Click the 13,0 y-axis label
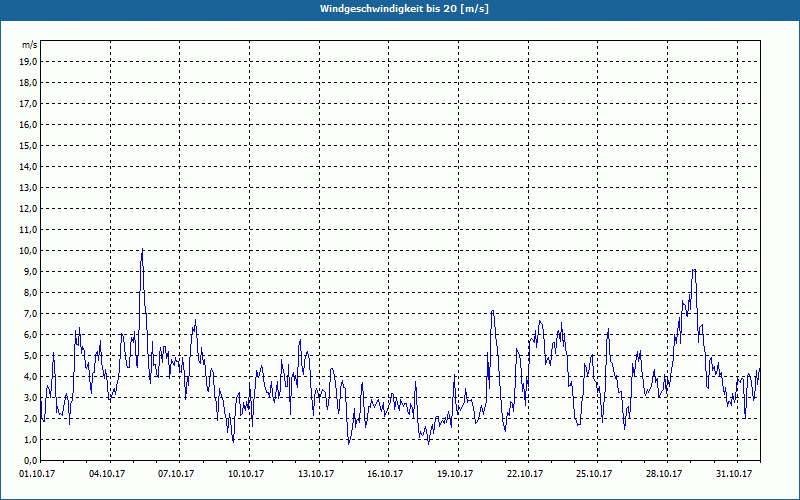The height and width of the screenshot is (500, 800). 28,187
